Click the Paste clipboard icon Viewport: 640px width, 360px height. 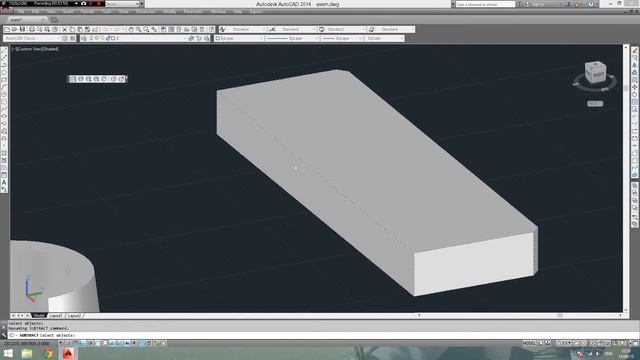[80, 29]
